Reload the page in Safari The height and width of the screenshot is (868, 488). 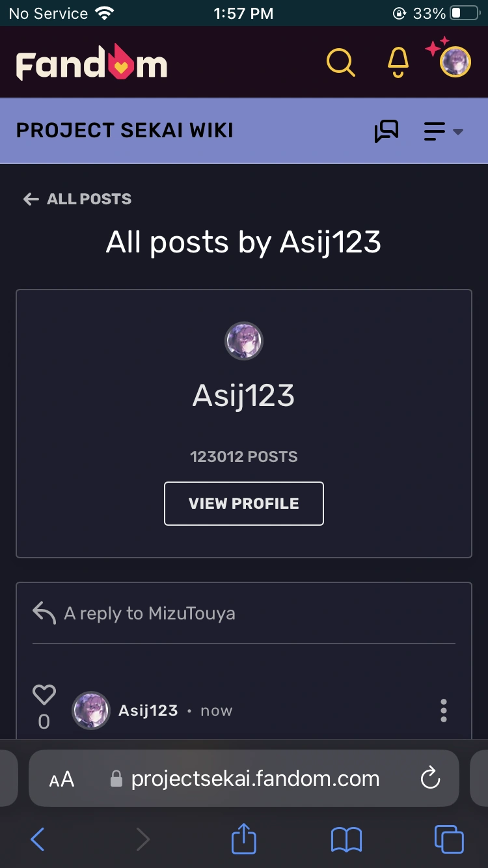430,778
